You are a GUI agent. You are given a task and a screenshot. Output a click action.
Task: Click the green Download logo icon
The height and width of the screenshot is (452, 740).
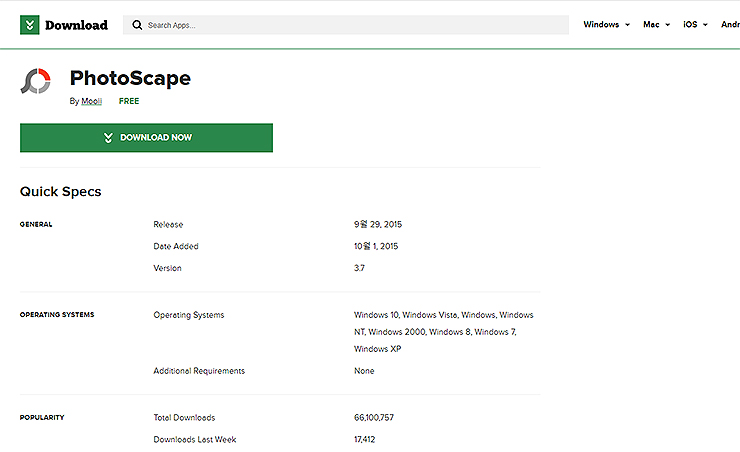click(x=29, y=25)
